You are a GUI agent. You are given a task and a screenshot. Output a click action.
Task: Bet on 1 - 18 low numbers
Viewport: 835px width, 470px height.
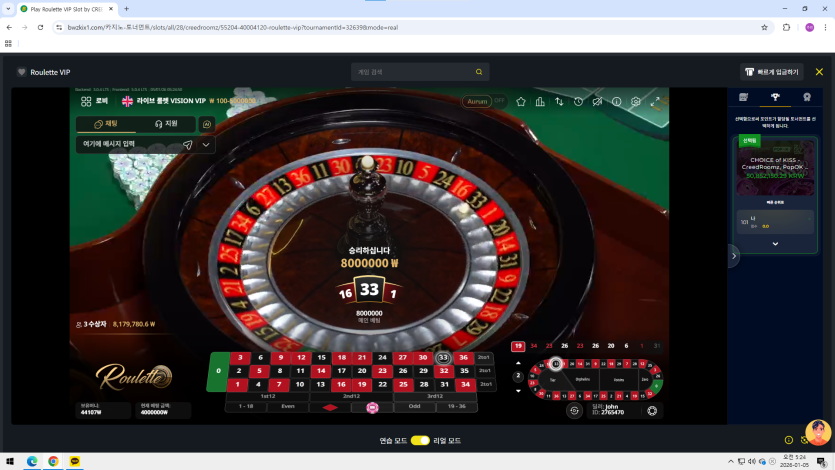pos(246,407)
